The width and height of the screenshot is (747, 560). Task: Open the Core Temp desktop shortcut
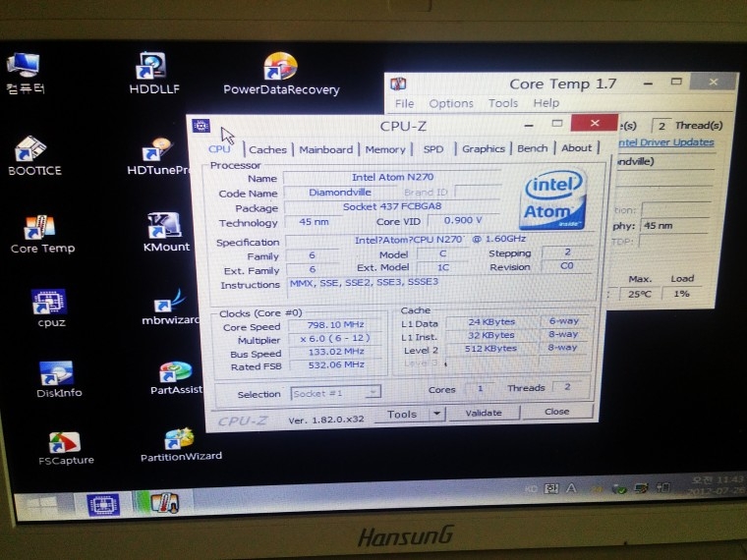(x=42, y=234)
